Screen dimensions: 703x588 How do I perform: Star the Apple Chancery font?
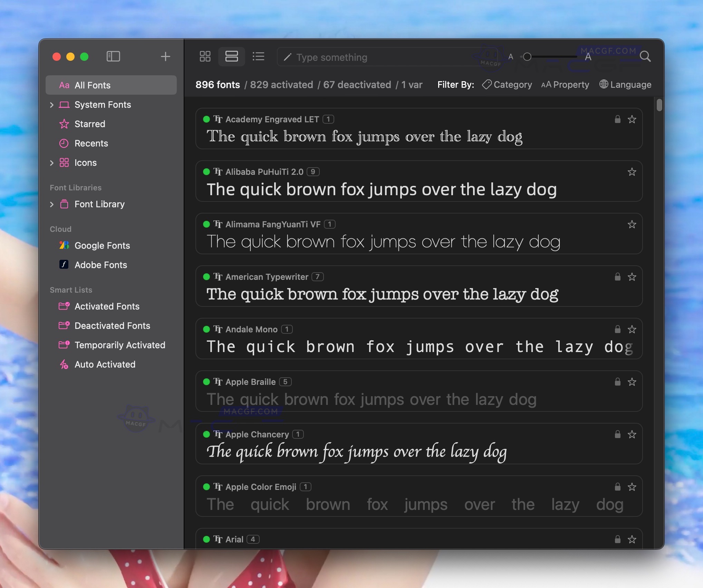[632, 435]
